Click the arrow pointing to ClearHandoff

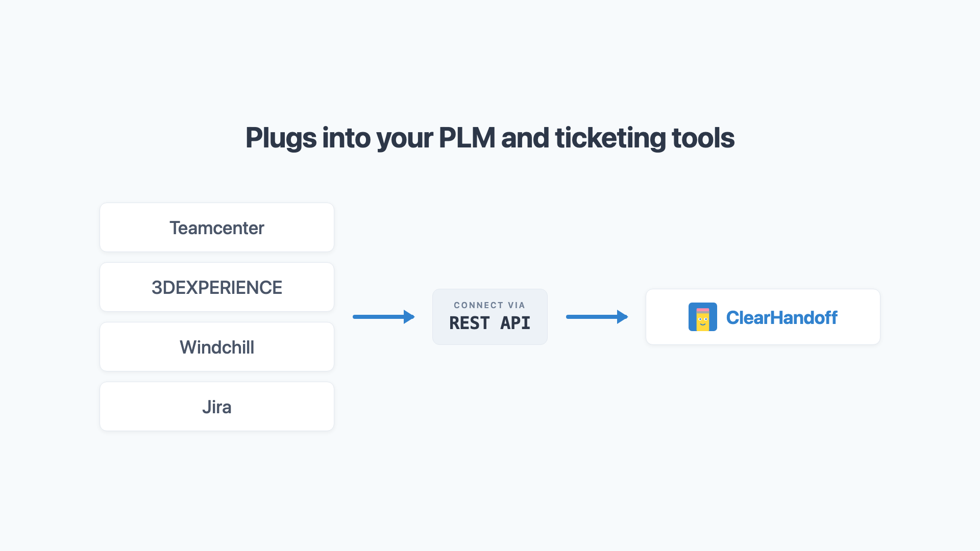coord(597,317)
